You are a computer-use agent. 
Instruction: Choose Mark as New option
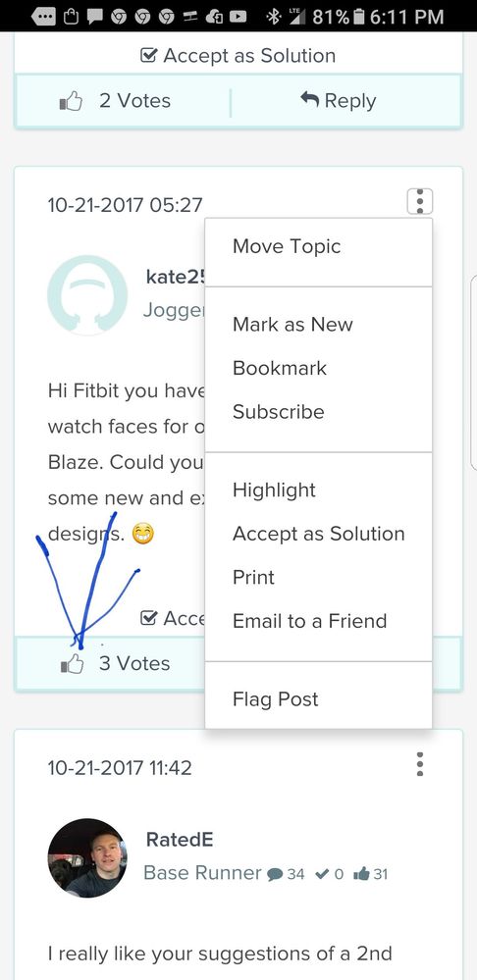tap(292, 325)
